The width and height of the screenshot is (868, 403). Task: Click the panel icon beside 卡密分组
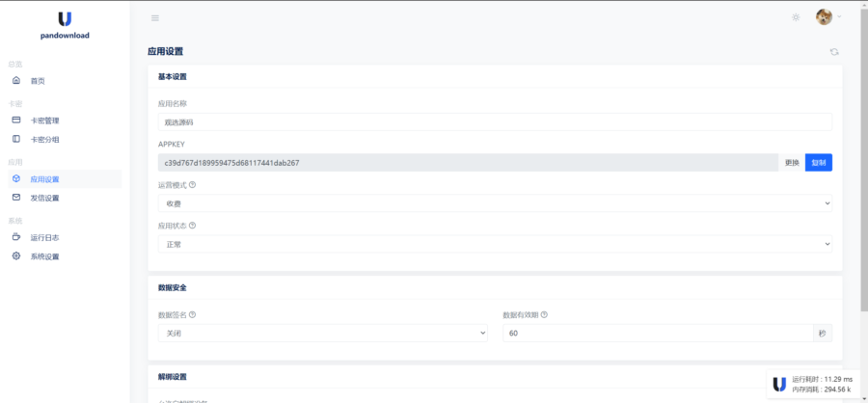(x=16, y=139)
